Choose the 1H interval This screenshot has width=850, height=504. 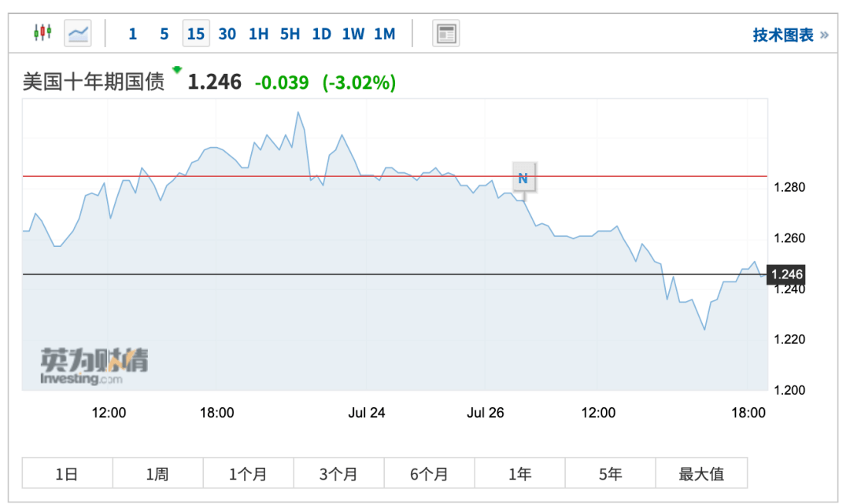click(x=258, y=34)
